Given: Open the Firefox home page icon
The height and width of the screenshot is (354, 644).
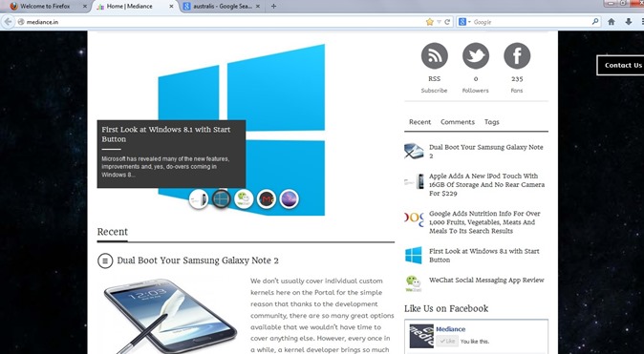Looking at the screenshot, I should (612, 22).
